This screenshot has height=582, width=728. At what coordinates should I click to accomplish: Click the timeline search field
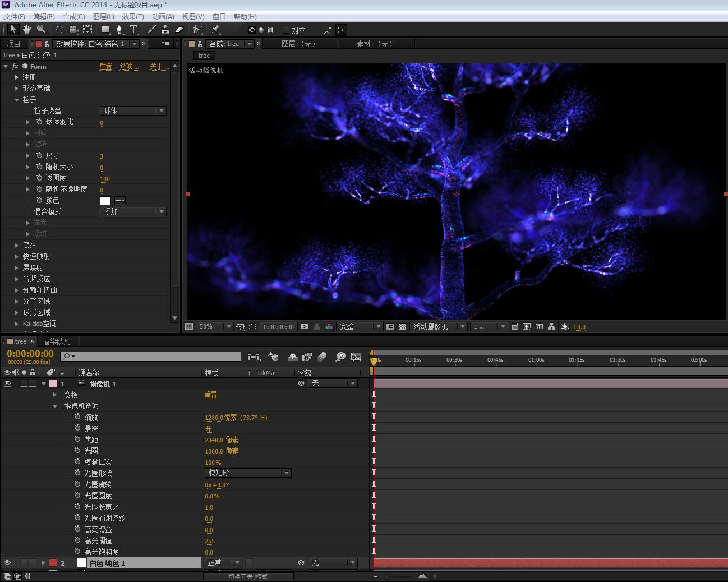pos(156,357)
